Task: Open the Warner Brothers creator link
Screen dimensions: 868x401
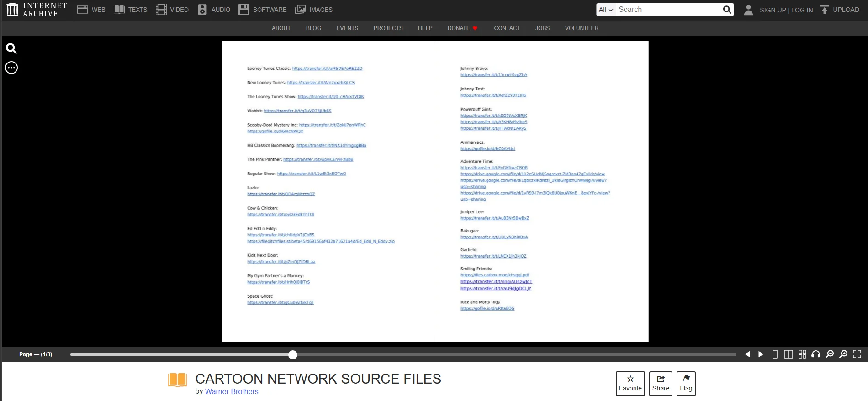Action: tap(232, 391)
